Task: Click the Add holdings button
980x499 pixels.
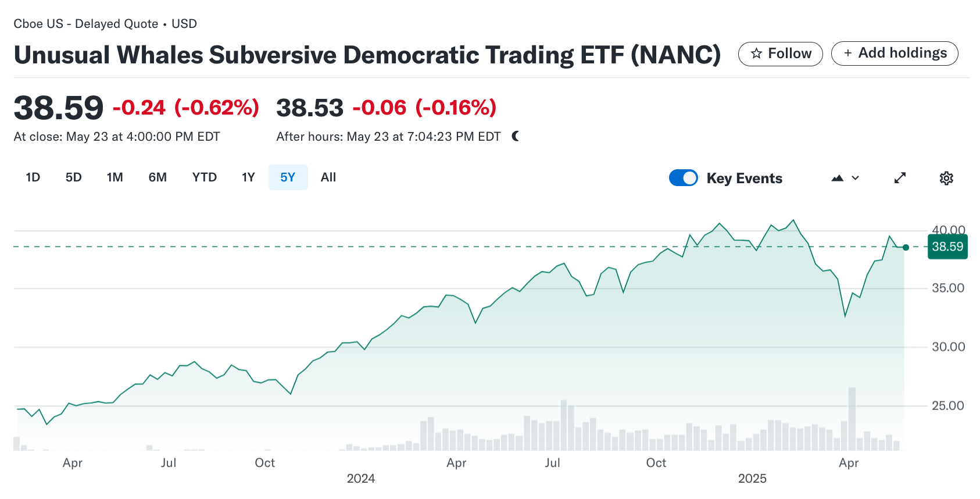Action: 894,52
